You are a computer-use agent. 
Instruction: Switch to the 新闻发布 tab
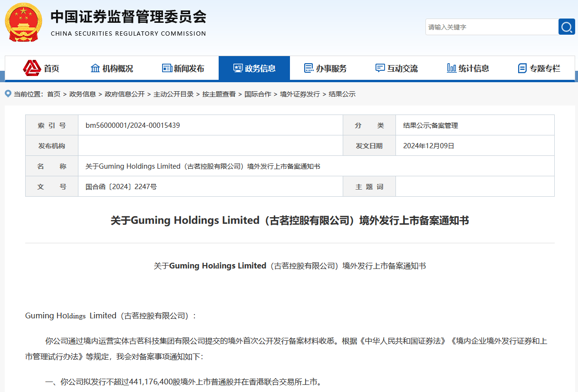click(183, 68)
